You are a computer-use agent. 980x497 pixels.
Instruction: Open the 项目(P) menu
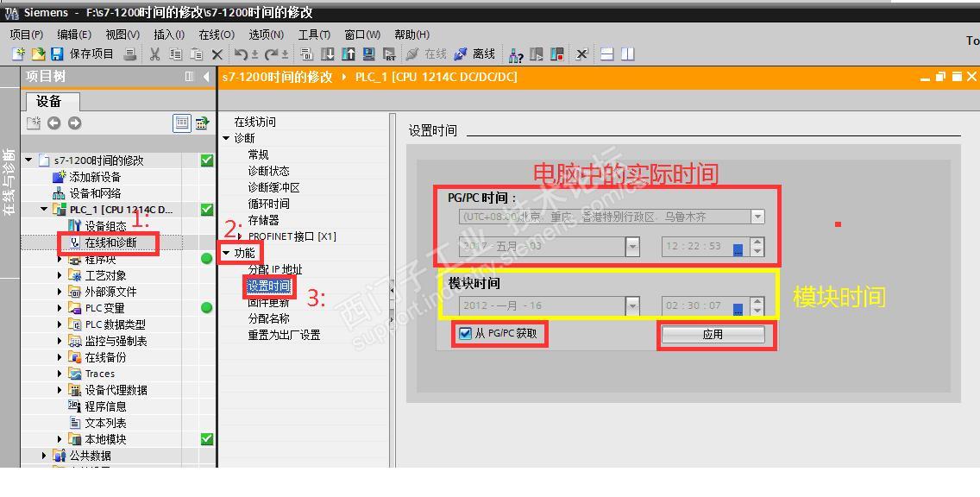26,35
